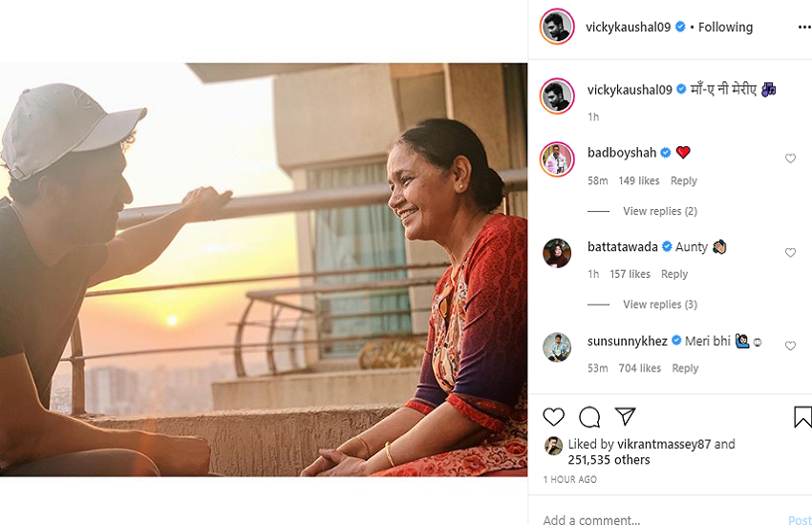Like sunsunnykhez's comment
Viewport: 812px width, 525px height.
[x=790, y=346]
